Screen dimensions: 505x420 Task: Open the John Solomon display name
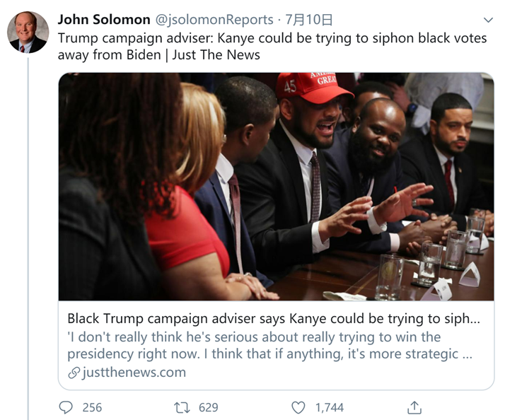pyautogui.click(x=104, y=20)
